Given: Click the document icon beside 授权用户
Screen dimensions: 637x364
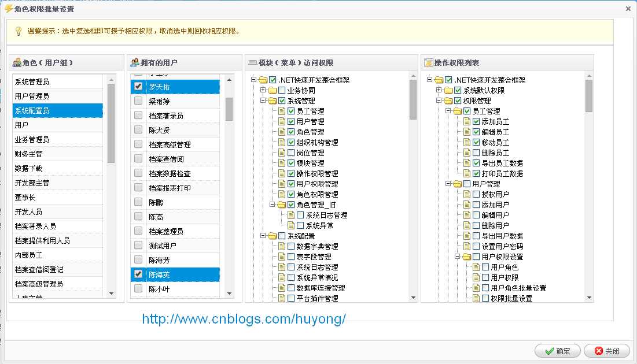Looking at the screenshot, I should pyautogui.click(x=467, y=194).
